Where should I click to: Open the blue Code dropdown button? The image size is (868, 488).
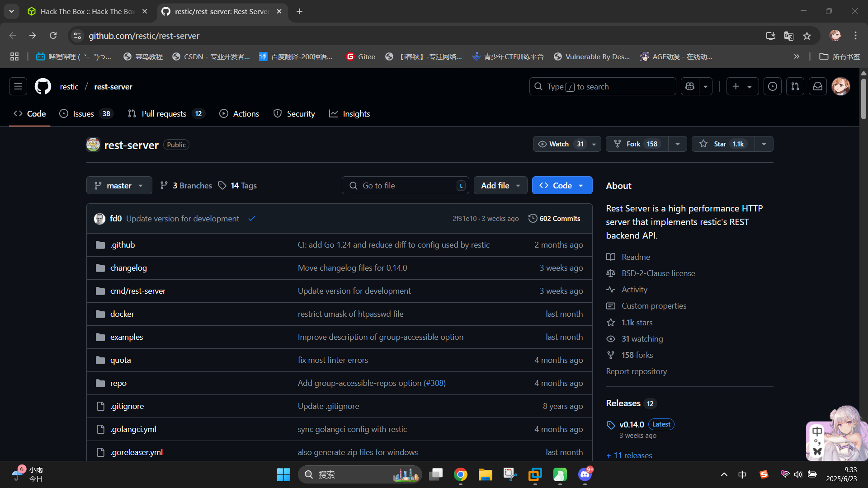[562, 186]
